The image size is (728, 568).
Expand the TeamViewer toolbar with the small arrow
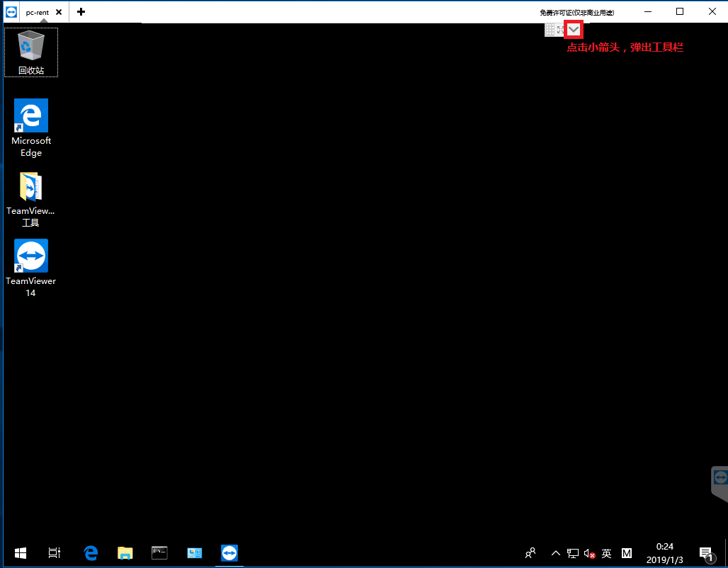click(x=574, y=30)
